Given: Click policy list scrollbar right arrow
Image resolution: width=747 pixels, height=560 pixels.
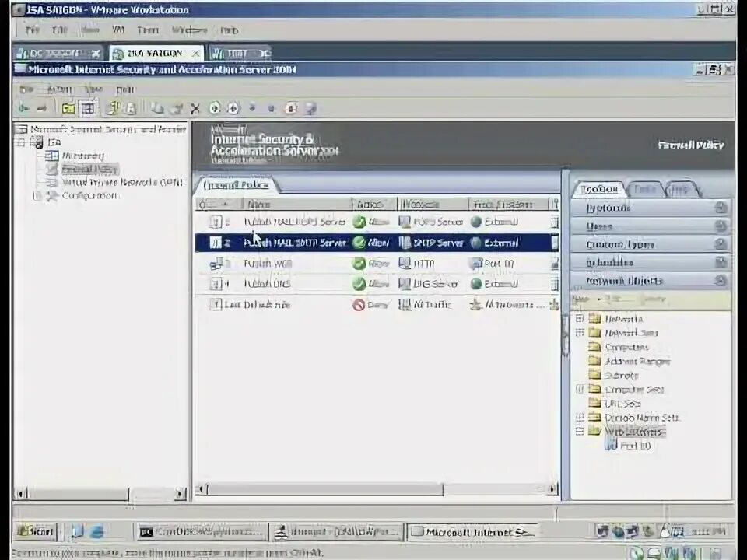Looking at the screenshot, I should click(552, 489).
